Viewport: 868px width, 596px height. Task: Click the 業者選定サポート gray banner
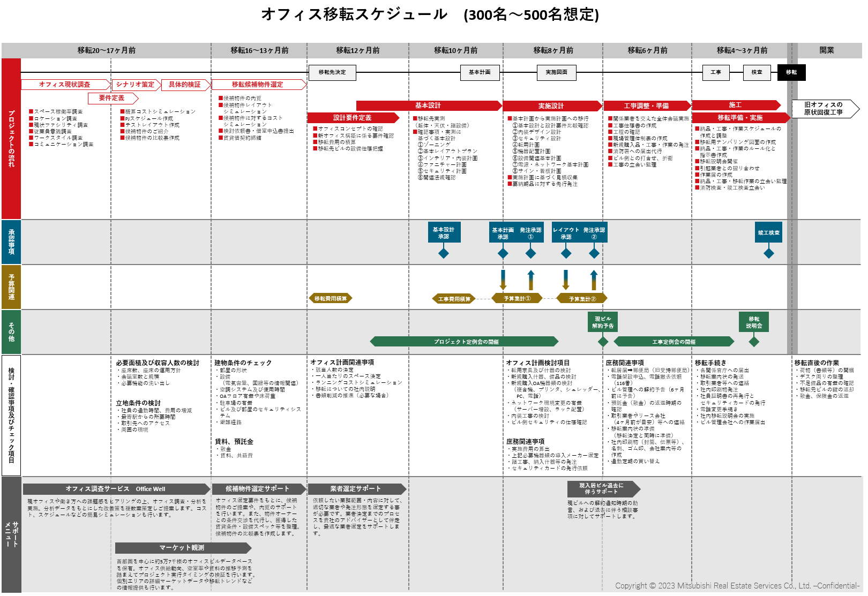tap(356, 489)
